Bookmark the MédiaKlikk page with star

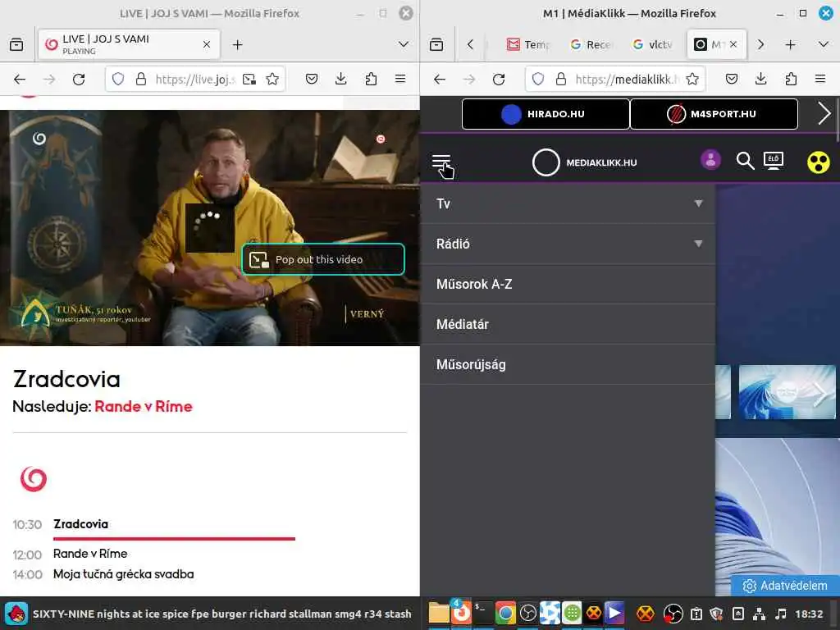(692, 80)
